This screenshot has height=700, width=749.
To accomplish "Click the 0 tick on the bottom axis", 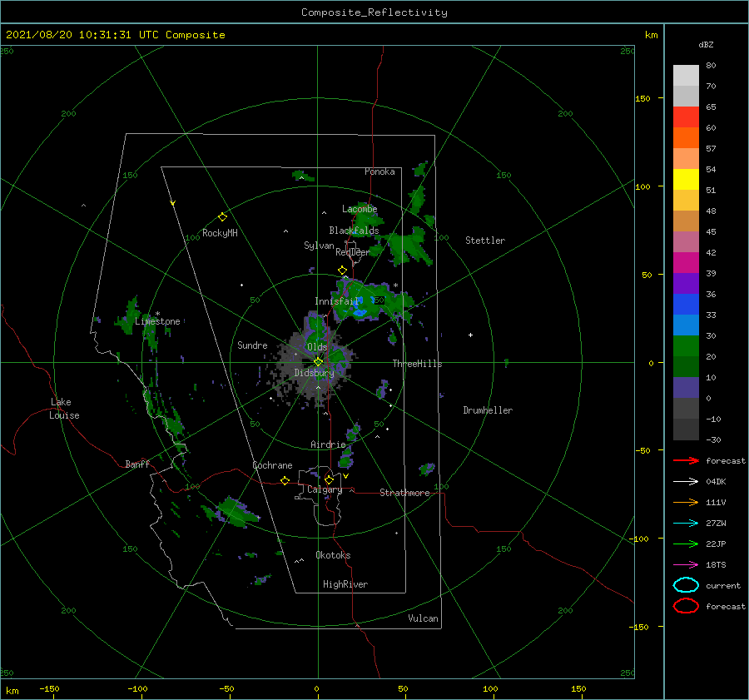I will coord(316,688).
